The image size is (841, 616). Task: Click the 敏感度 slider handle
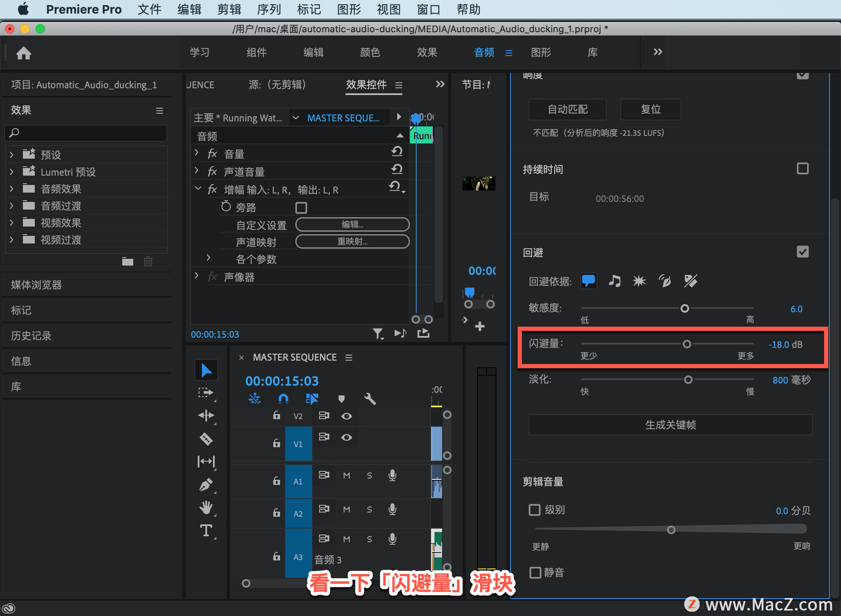point(685,309)
